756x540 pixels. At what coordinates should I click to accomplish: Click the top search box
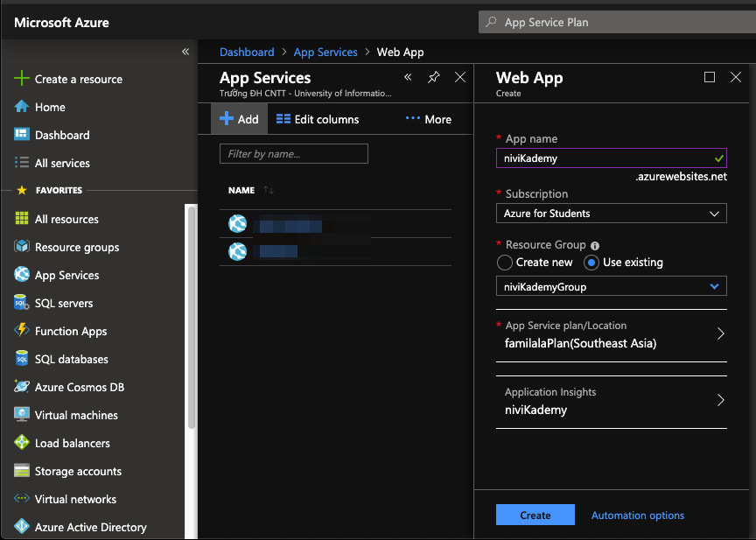click(617, 22)
